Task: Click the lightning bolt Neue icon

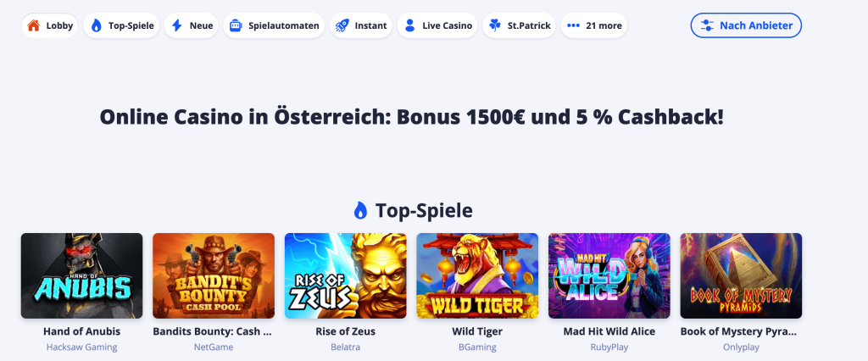Action: pos(177,25)
